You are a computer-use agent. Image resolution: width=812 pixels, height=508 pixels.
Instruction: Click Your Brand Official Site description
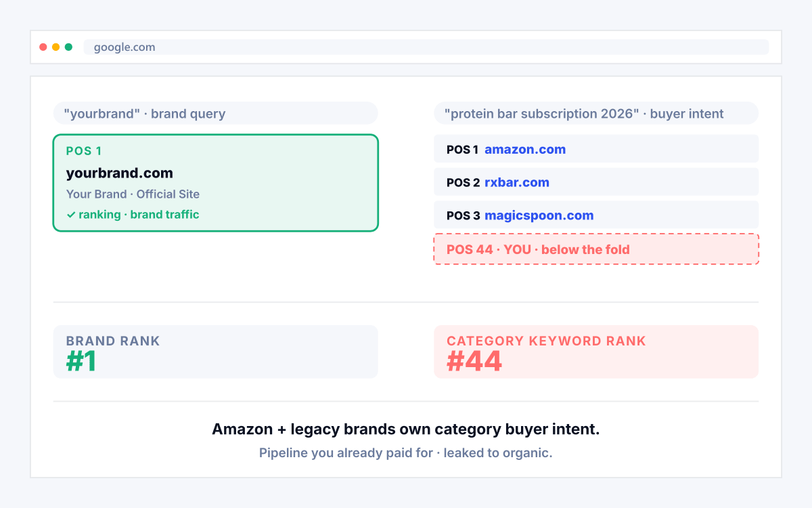coord(133,194)
